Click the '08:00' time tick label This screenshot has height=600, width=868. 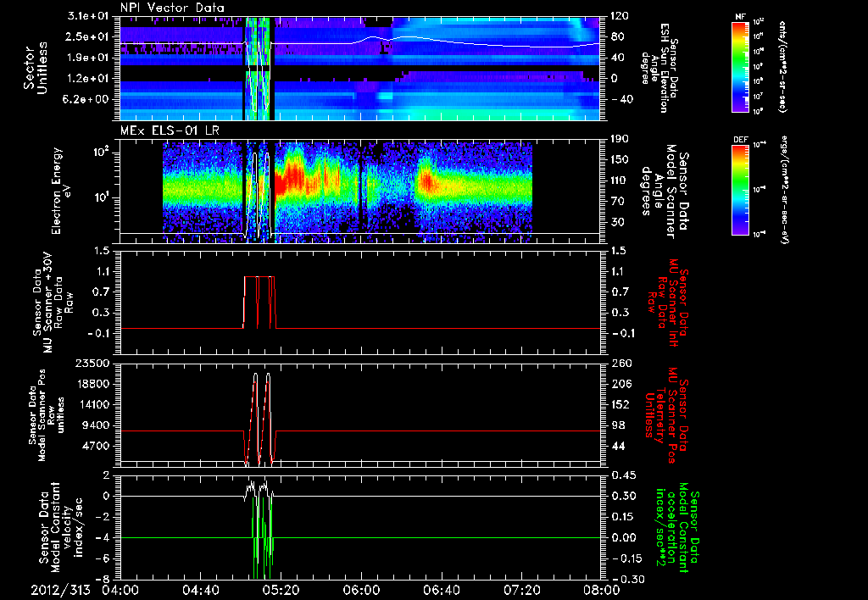[601, 590]
